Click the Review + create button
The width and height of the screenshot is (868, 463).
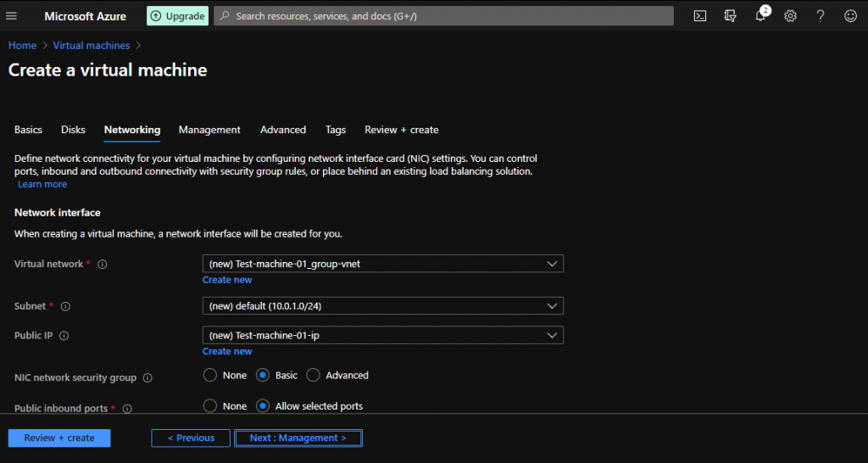coord(59,438)
